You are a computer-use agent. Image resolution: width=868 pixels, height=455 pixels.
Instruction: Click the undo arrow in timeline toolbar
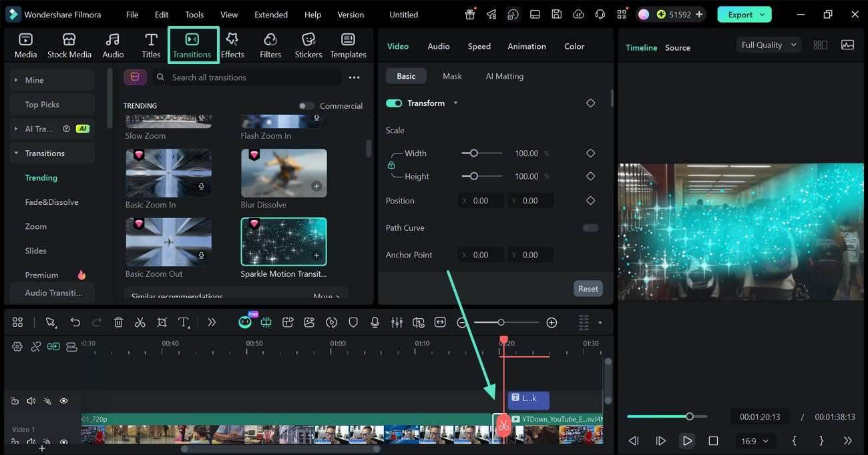coord(75,322)
